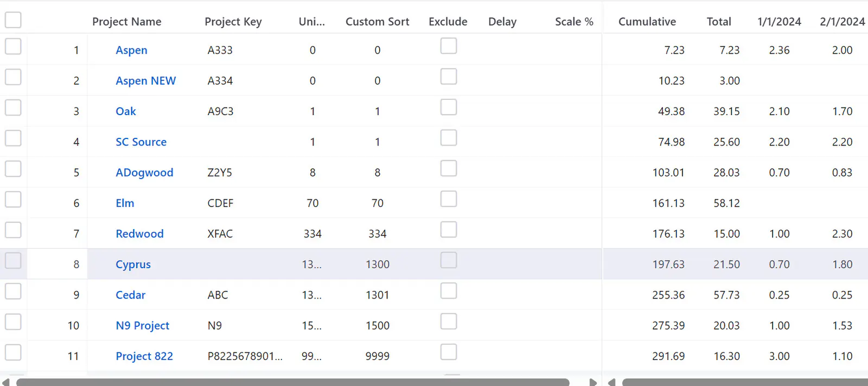Open the Aspen NEW project link

click(145, 81)
